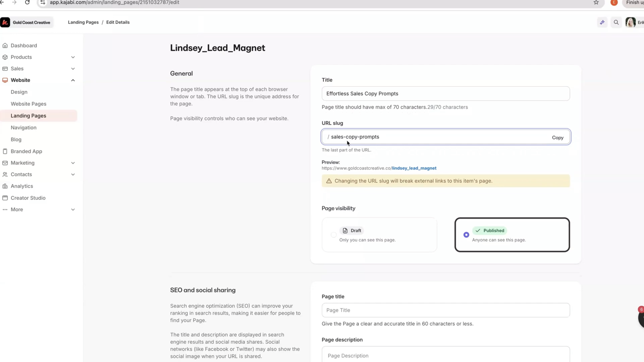The image size is (644, 362).
Task: Collapse the Website section chevron
Action: click(73, 80)
